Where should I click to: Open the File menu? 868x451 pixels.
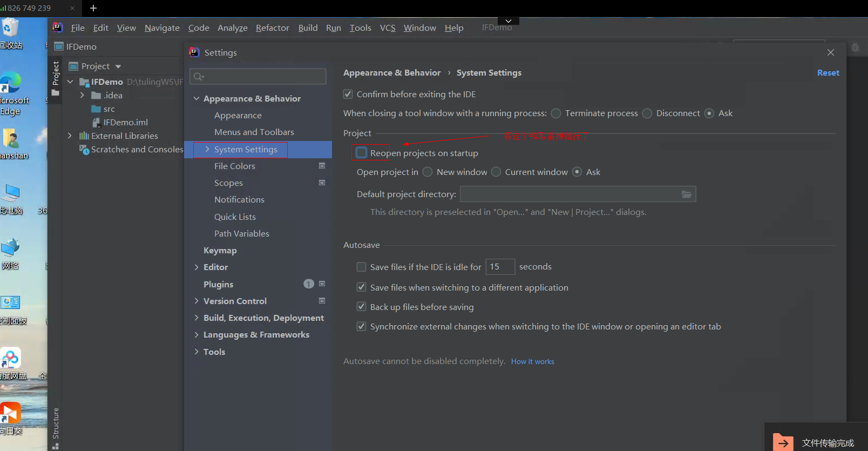(78, 28)
